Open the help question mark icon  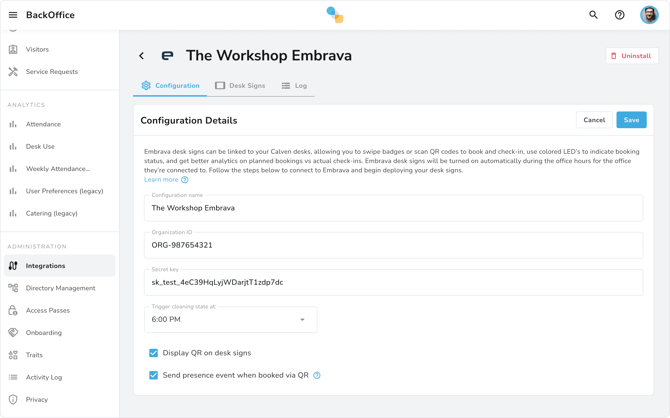pos(619,15)
